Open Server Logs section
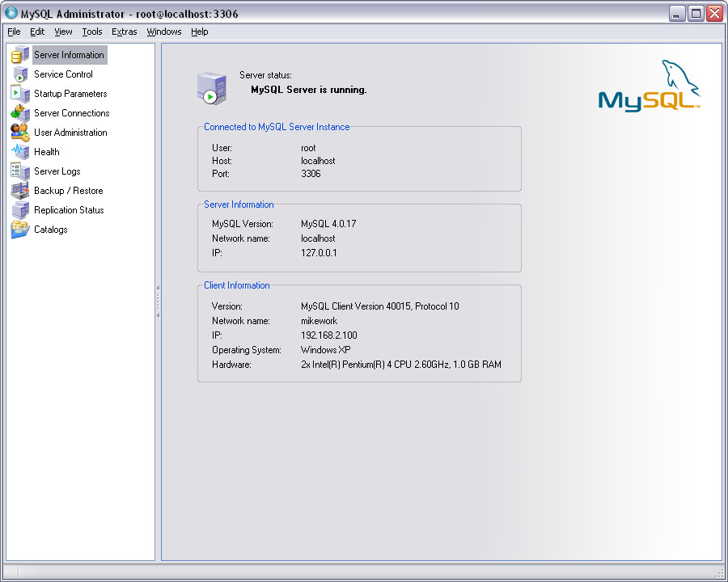 [x=57, y=171]
